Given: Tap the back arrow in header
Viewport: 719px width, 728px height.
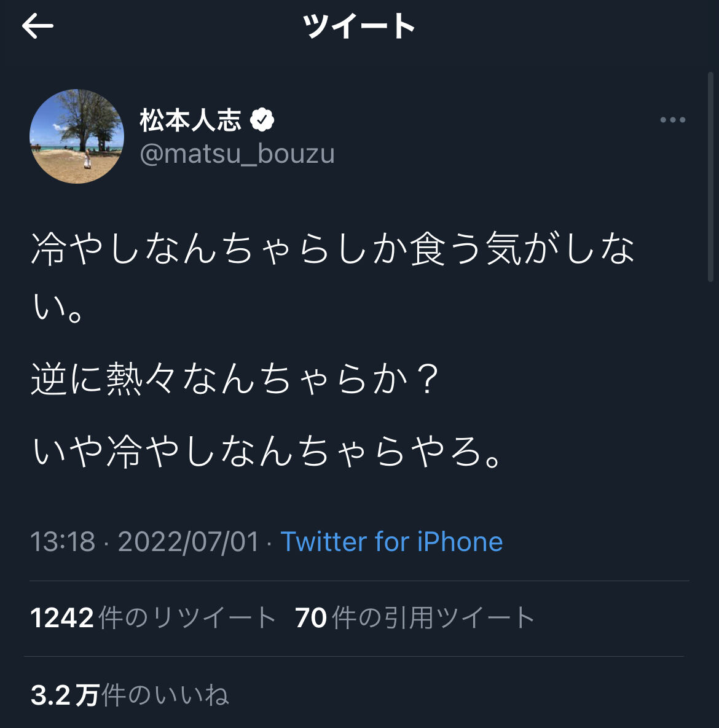Looking at the screenshot, I should click(x=37, y=26).
